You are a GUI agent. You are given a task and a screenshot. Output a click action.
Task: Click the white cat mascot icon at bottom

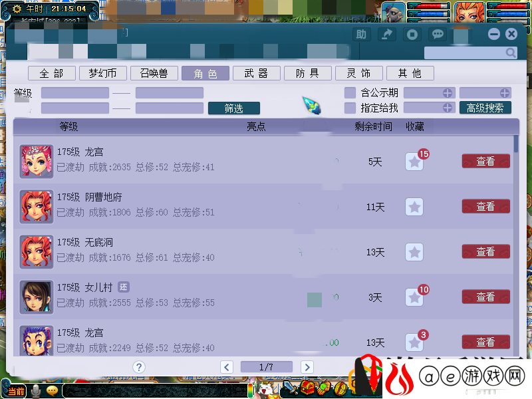(x=266, y=390)
